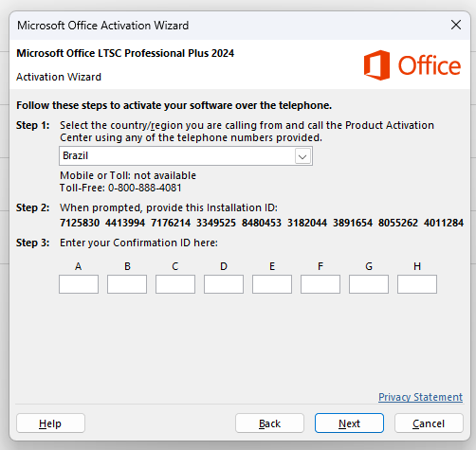Click the 'Activation Wizard' subtitle text
This screenshot has height=450, width=476.
(x=59, y=77)
